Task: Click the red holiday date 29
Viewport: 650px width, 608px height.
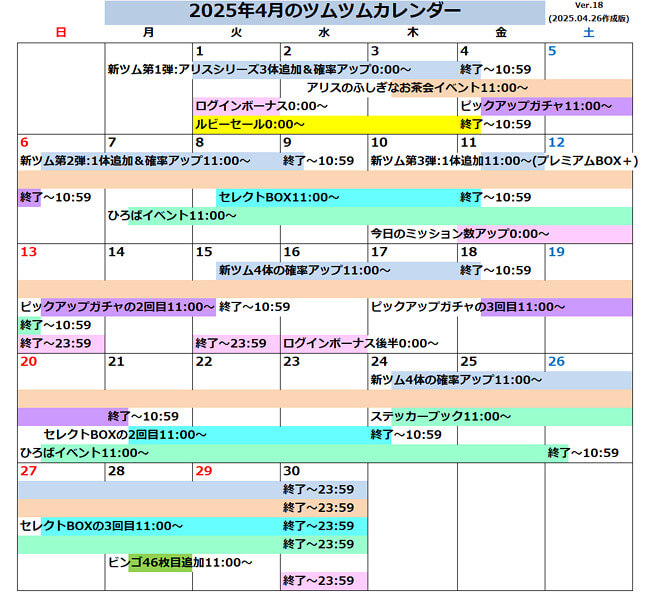Action: (203, 471)
